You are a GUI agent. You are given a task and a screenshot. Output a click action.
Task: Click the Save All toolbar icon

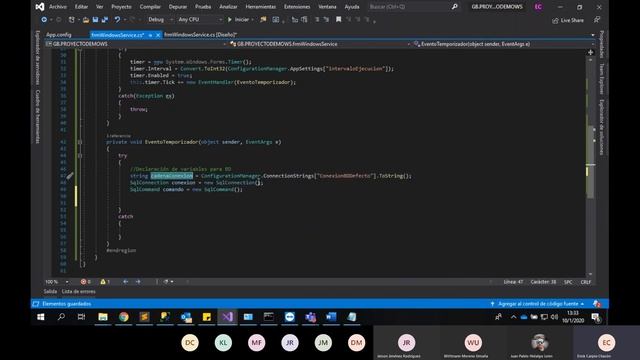point(105,20)
